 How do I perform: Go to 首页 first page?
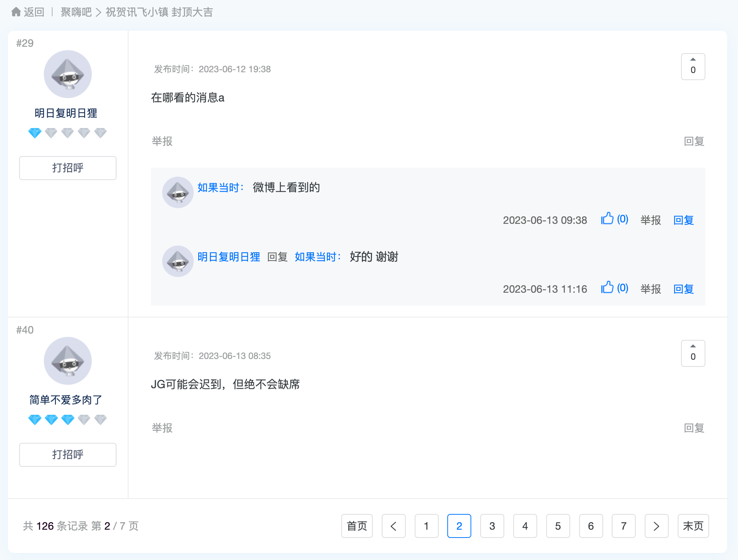[357, 526]
